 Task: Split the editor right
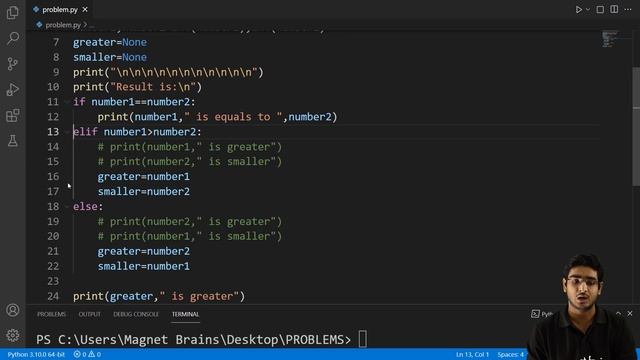[x=614, y=9]
